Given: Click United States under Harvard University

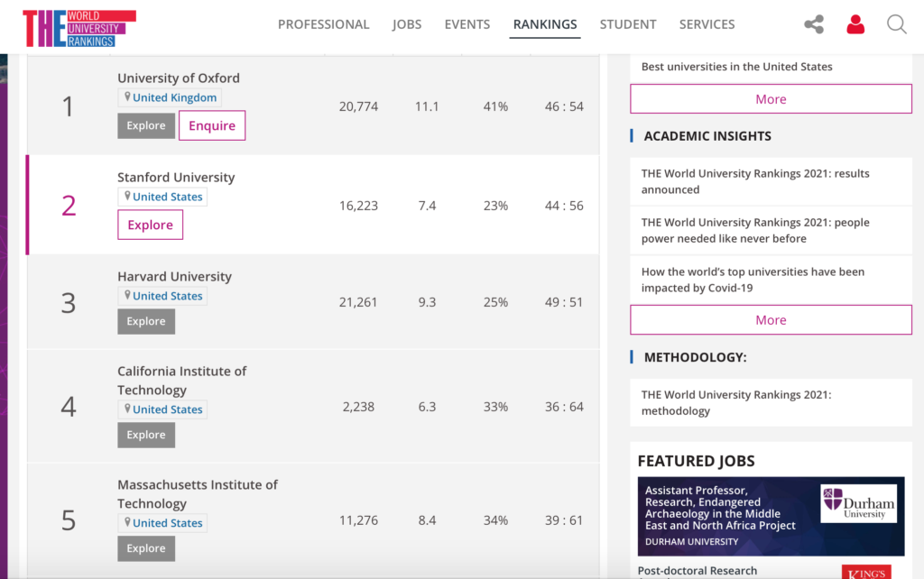Looking at the screenshot, I should pos(162,296).
